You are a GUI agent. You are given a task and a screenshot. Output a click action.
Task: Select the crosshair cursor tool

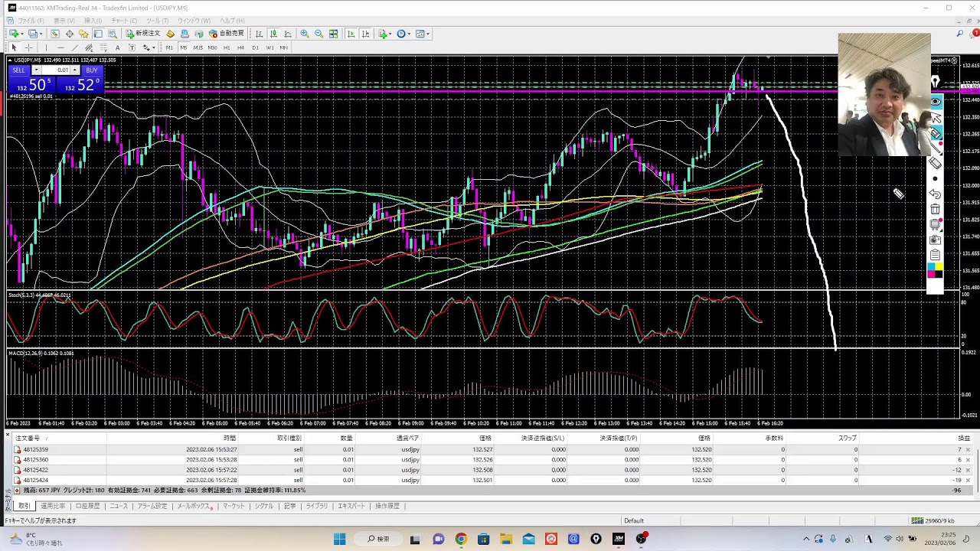click(x=28, y=47)
